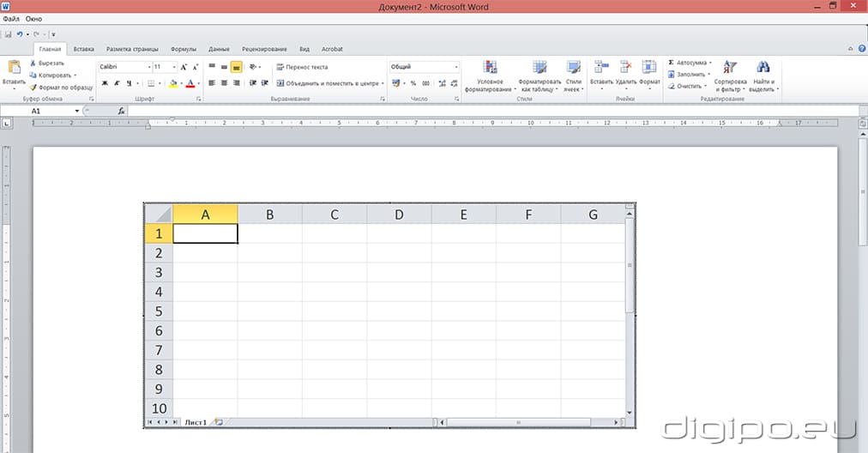Click the Формат cells button
The width and height of the screenshot is (868, 453).
point(649,74)
